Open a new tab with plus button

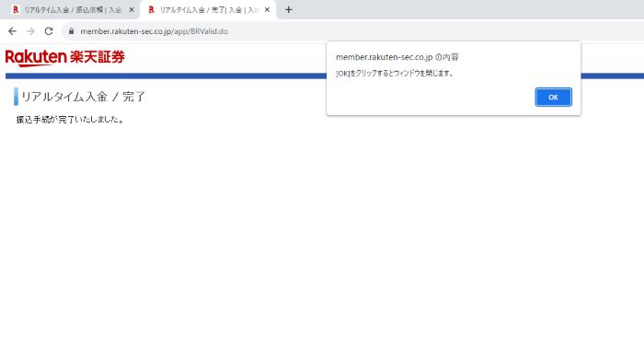(288, 9)
